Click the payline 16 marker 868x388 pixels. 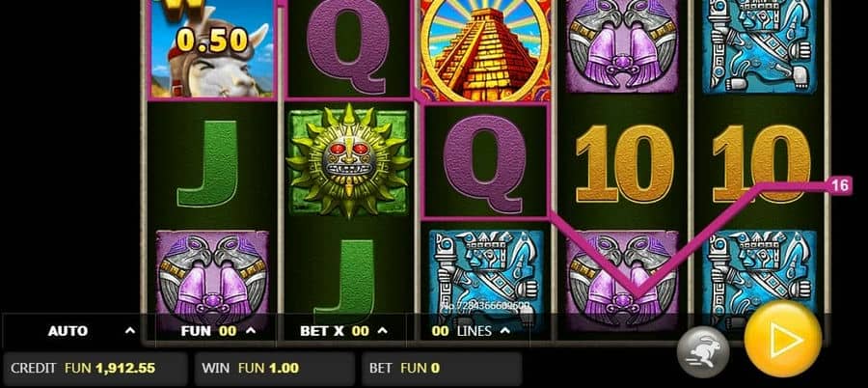[x=840, y=185]
